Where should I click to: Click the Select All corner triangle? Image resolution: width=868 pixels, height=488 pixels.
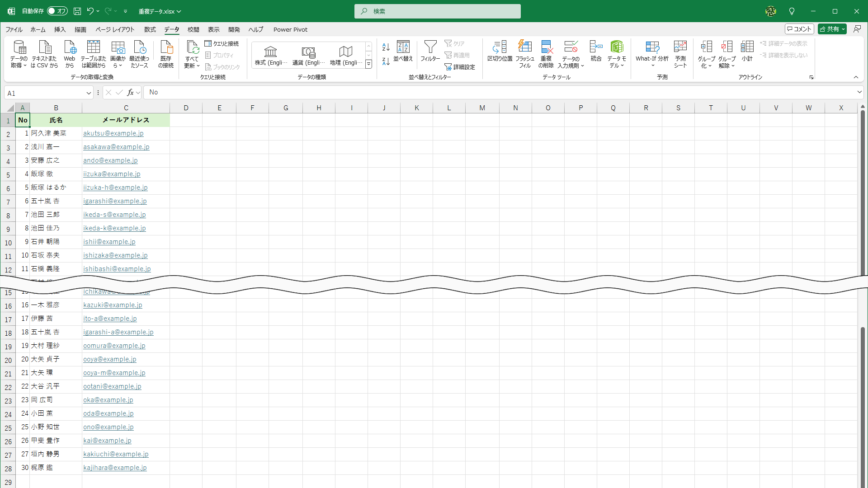[10, 108]
